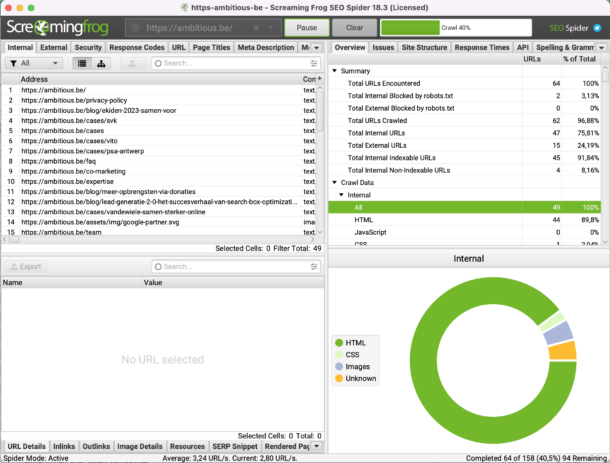Click the upload export icon in toolbar
Viewport: 610px width, 463px height.
[132, 63]
